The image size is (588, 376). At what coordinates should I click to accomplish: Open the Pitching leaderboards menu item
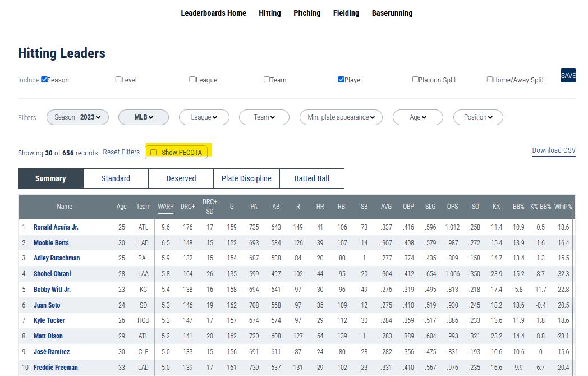click(307, 13)
